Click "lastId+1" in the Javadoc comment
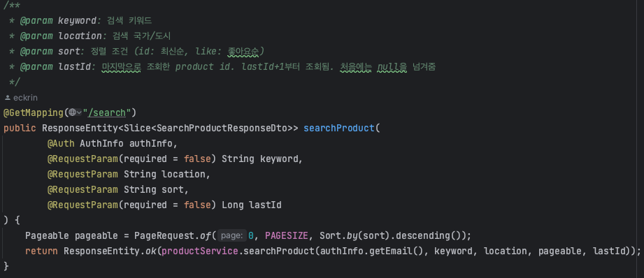The image size is (644, 278). click(262, 67)
